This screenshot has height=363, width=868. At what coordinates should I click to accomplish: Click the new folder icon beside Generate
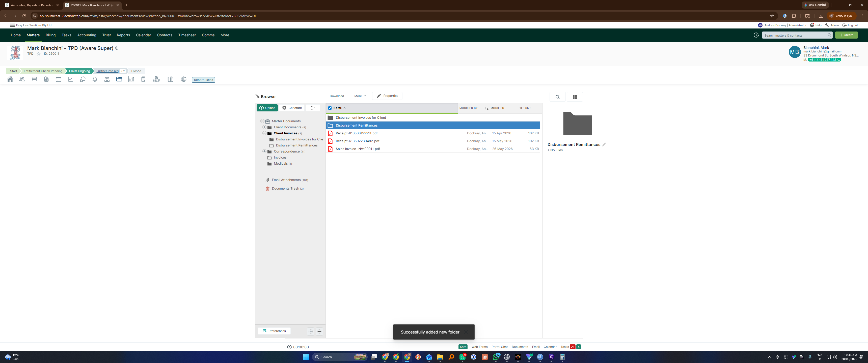click(313, 108)
